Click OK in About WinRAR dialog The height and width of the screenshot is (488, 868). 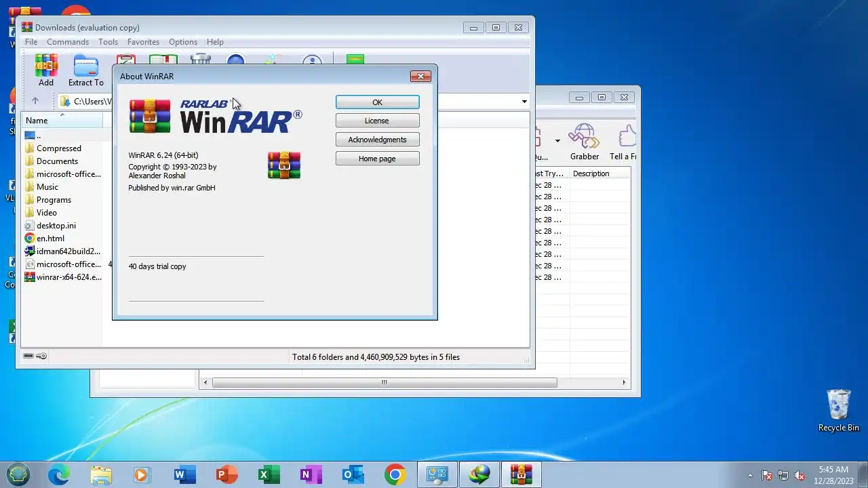(x=377, y=102)
